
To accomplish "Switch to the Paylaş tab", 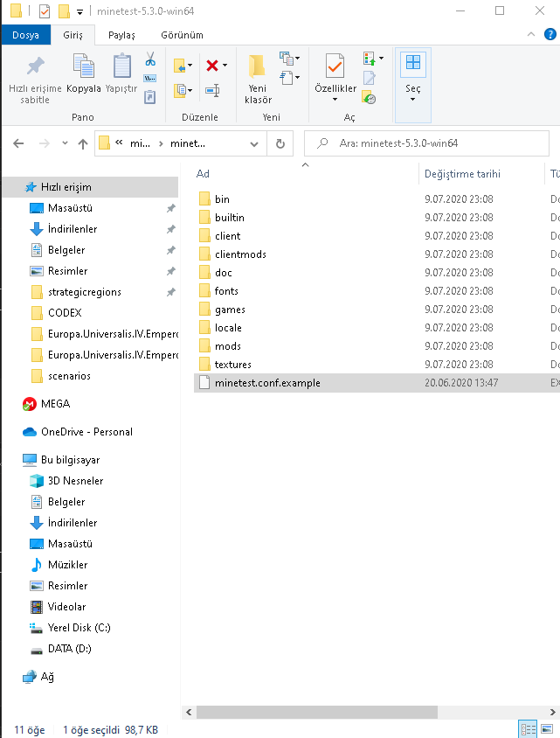I will (x=121, y=35).
